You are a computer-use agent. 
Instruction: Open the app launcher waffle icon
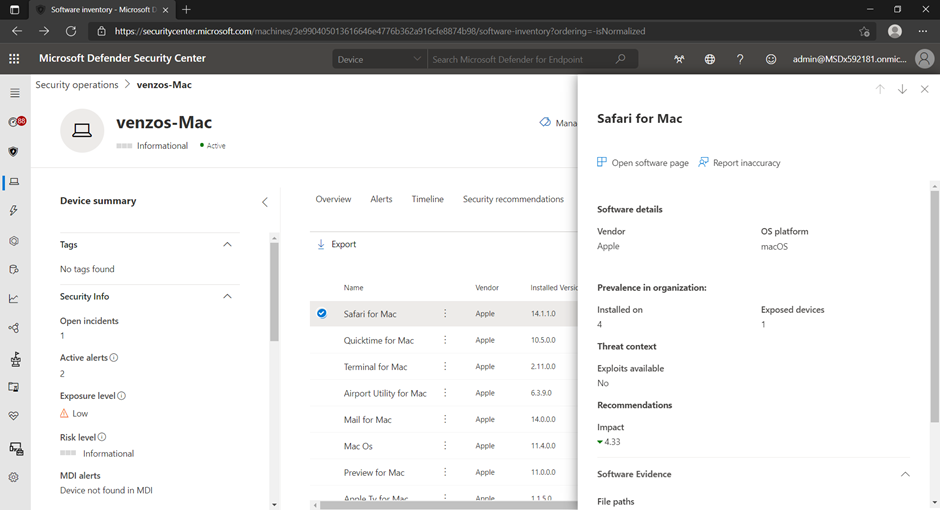[x=14, y=59]
